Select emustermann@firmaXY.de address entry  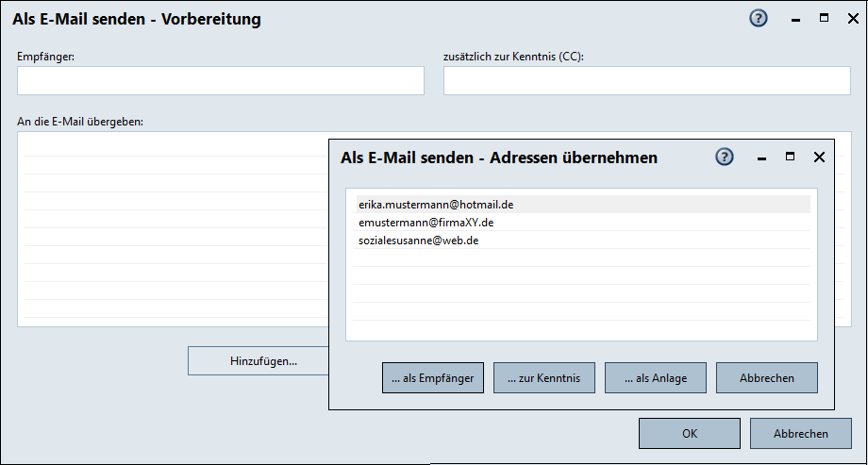coord(426,223)
